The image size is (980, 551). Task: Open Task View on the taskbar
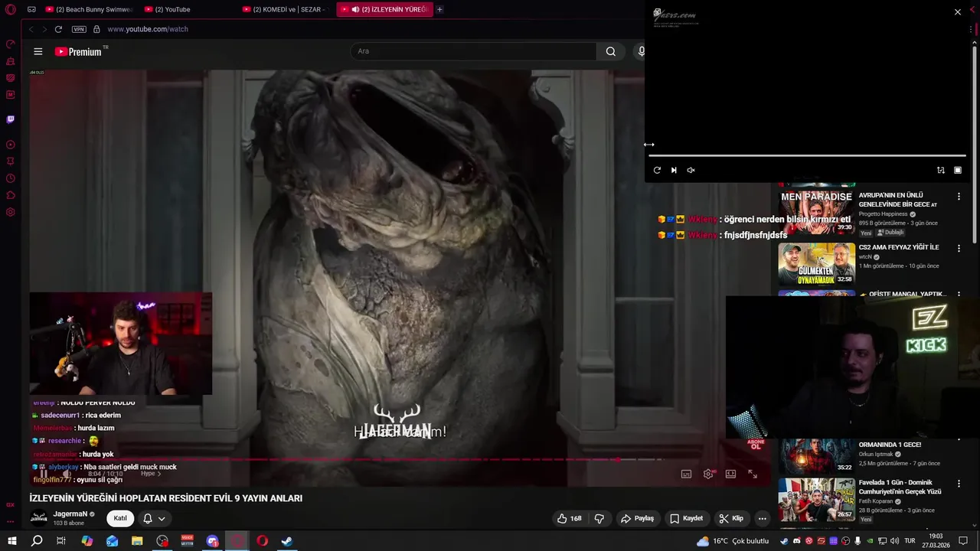tap(61, 541)
